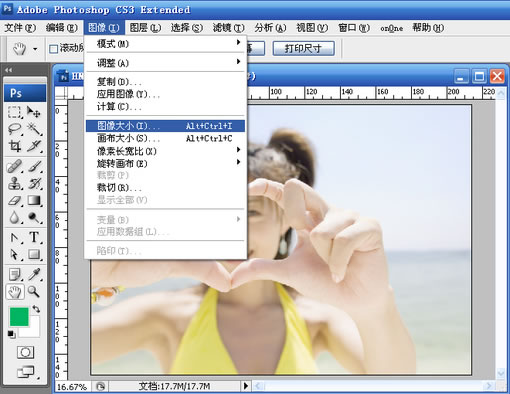
Task: Choose 裁切 (R) menu item
Action: click(x=165, y=188)
